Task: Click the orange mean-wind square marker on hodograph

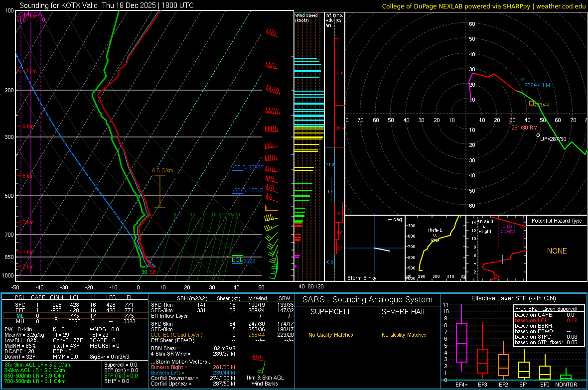Action: [531, 103]
